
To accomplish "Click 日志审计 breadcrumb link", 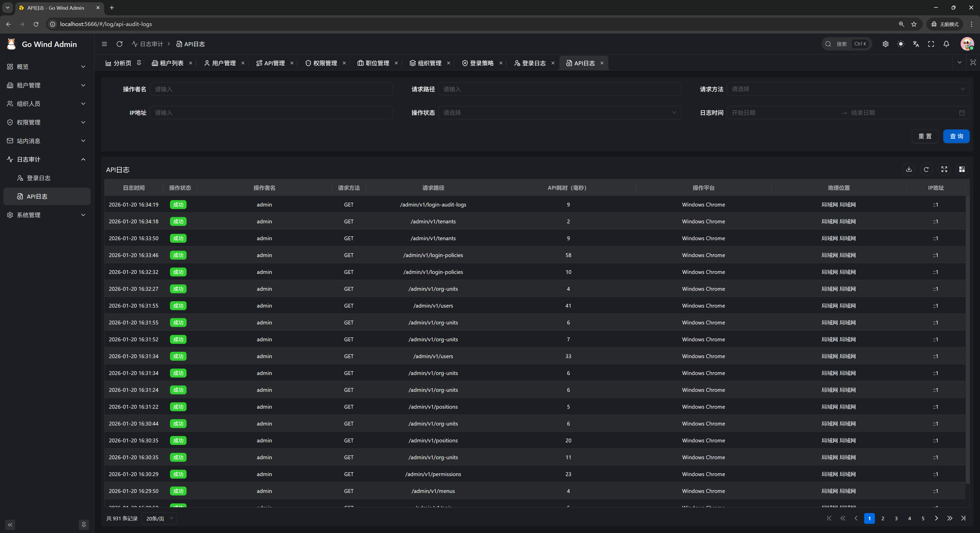I will coord(148,44).
